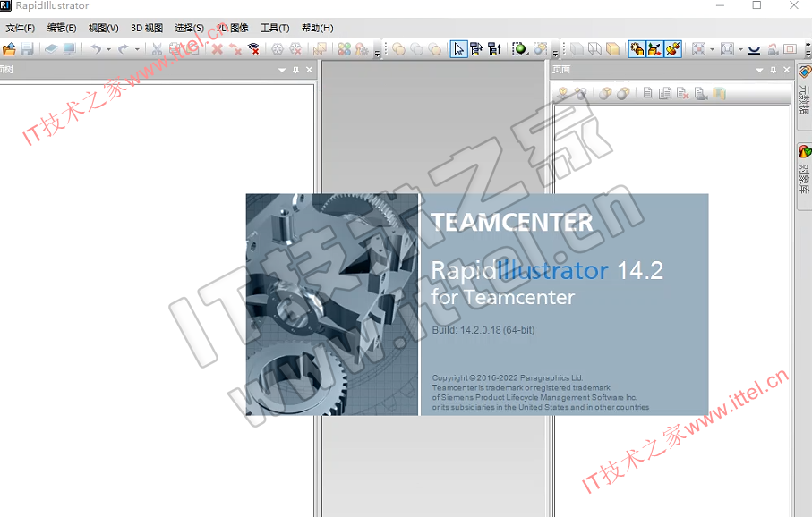Screen dimensions: 812x517
Task: Click the open booklet icon in 页面 toolbar
Action: 719,93
